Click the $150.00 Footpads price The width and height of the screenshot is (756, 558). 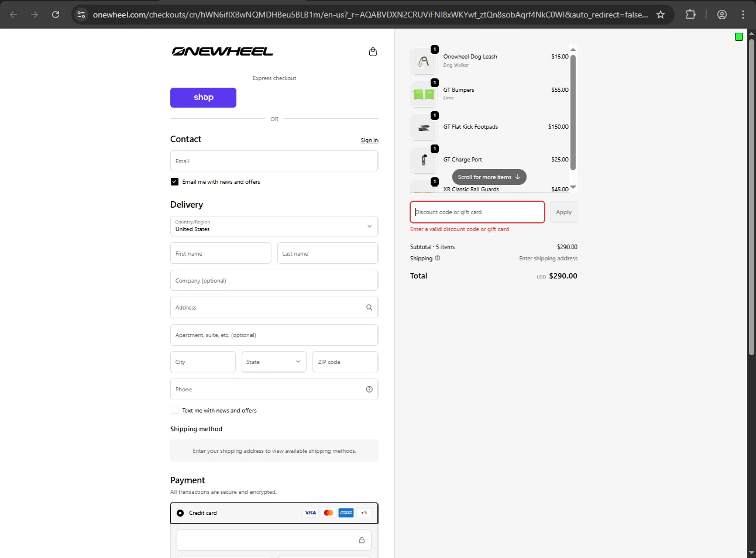[558, 127]
